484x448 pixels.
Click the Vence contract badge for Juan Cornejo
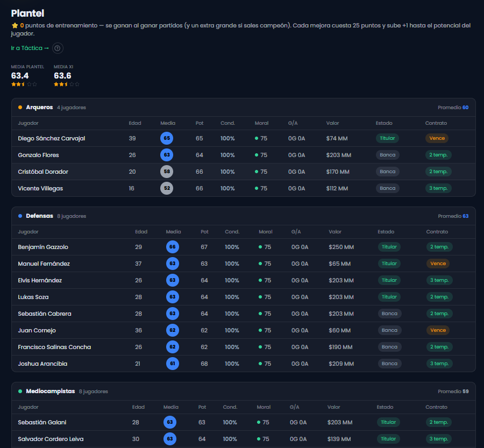pos(438,330)
